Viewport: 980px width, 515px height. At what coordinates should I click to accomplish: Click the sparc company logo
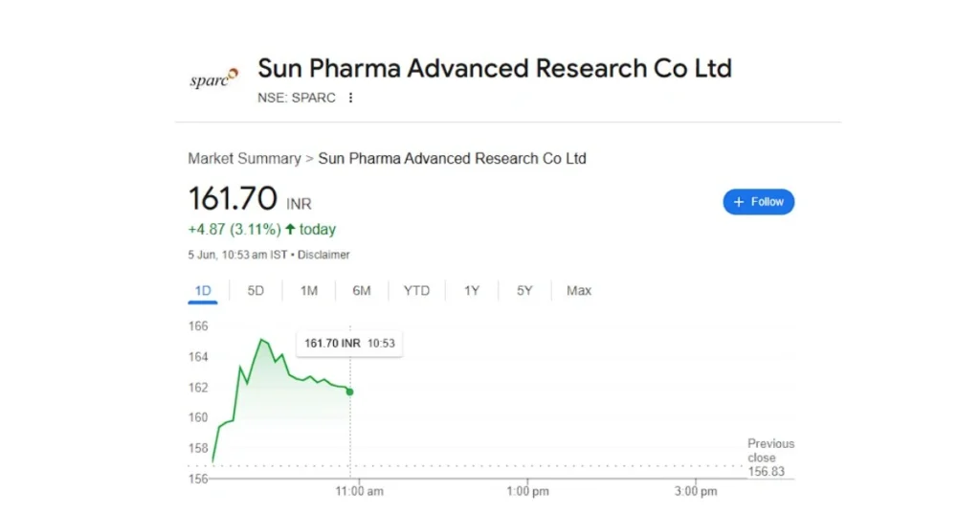coord(213,78)
